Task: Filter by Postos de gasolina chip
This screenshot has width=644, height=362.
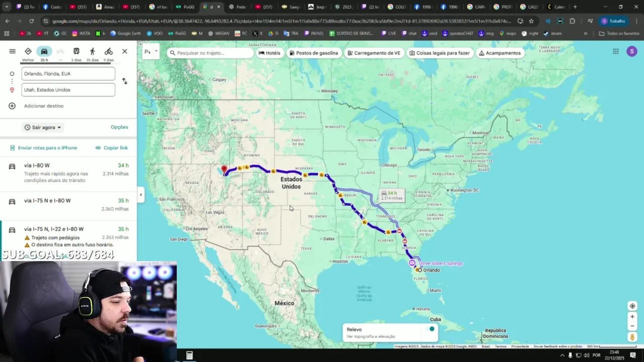Action: [313, 53]
